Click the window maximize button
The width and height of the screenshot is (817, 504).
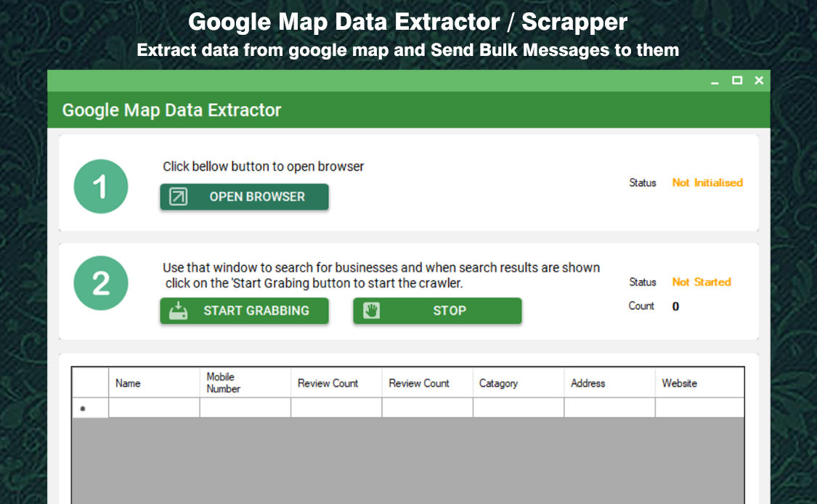736,81
